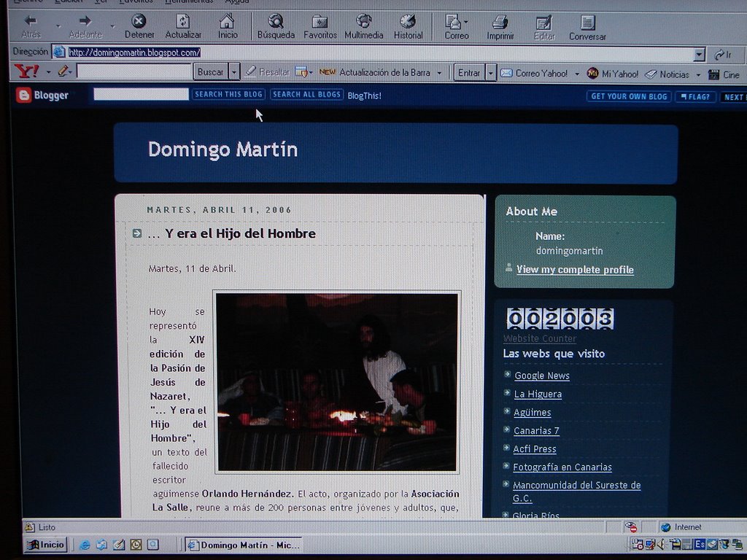Expand Actualización de la Barra dropdown
The width and height of the screenshot is (747, 560).
(439, 73)
